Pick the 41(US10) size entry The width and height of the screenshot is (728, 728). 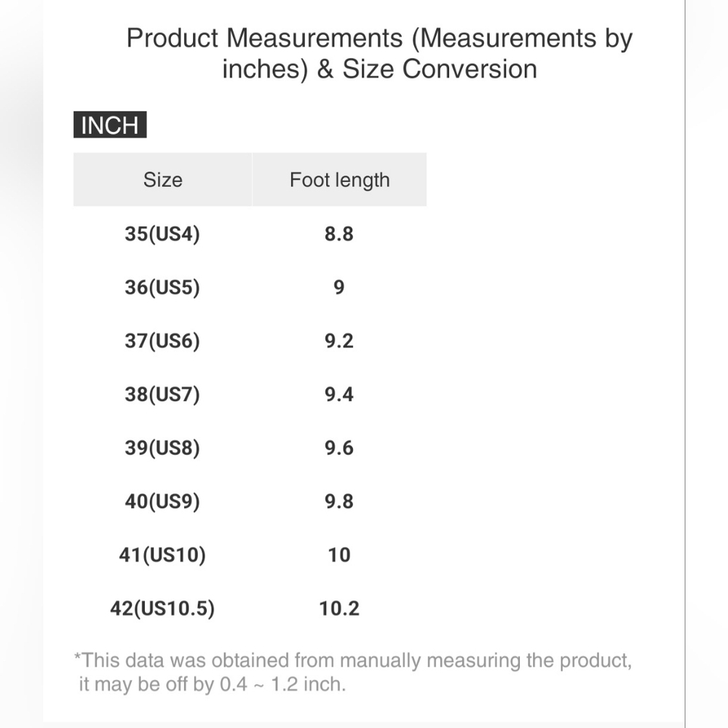pyautogui.click(x=162, y=555)
